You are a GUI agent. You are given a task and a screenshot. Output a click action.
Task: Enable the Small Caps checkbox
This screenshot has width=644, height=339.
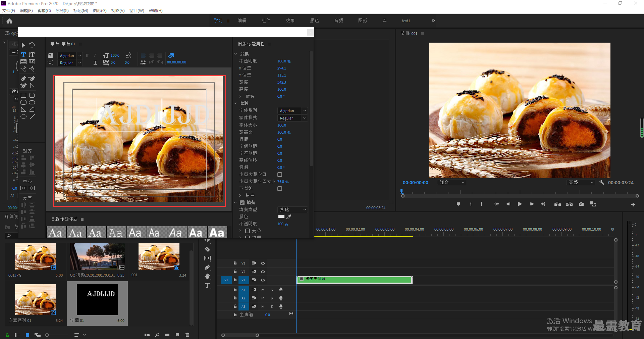click(x=280, y=175)
